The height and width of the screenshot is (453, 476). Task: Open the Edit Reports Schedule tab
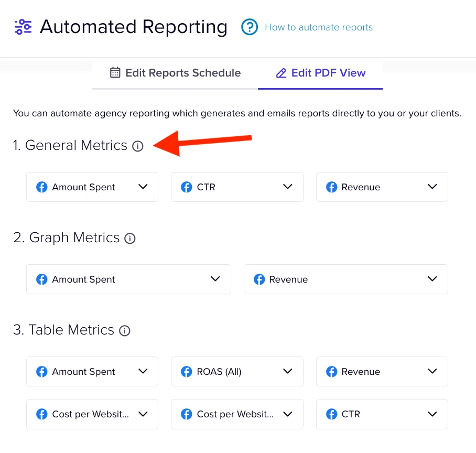pos(175,73)
